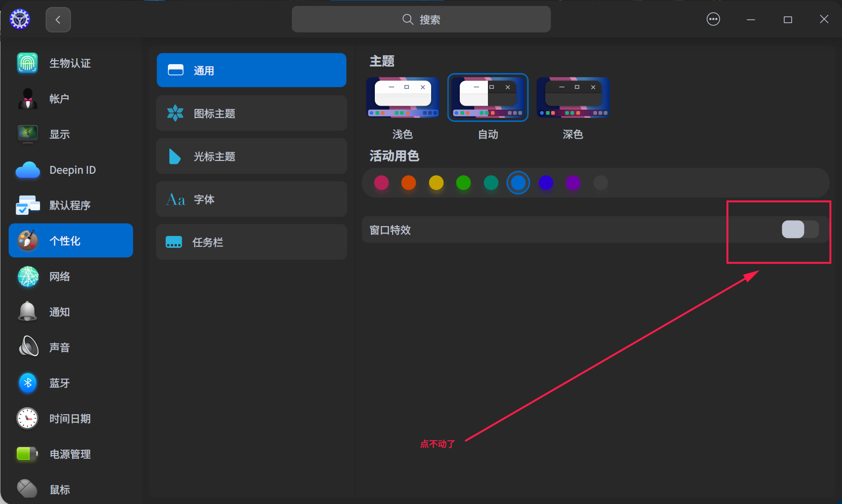Choose the green accent color
Image resolution: width=842 pixels, height=504 pixels.
pos(463,183)
